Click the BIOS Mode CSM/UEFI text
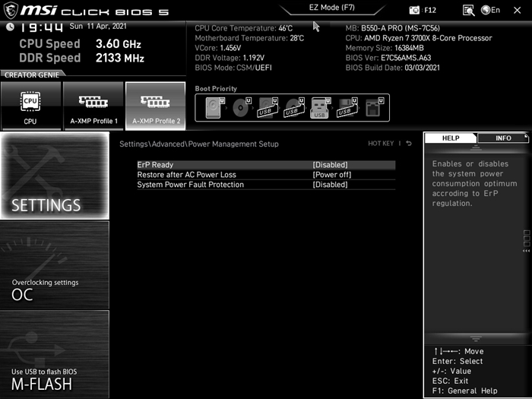This screenshot has height=399, width=532. [233, 68]
